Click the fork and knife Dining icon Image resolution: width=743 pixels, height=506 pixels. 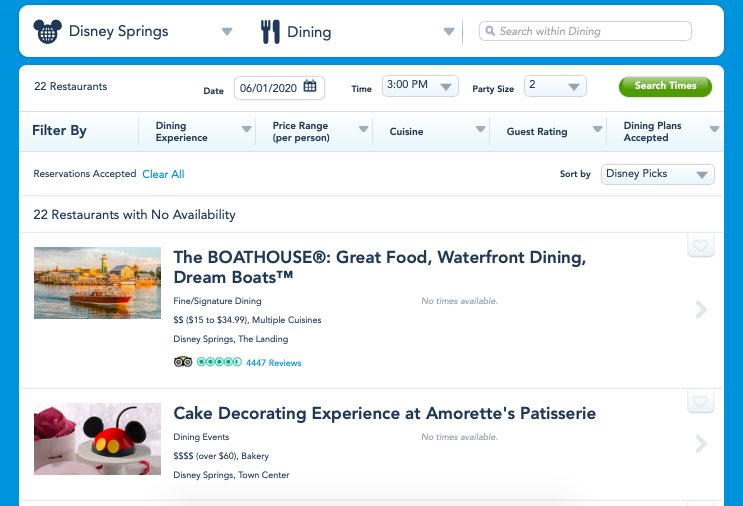270,32
